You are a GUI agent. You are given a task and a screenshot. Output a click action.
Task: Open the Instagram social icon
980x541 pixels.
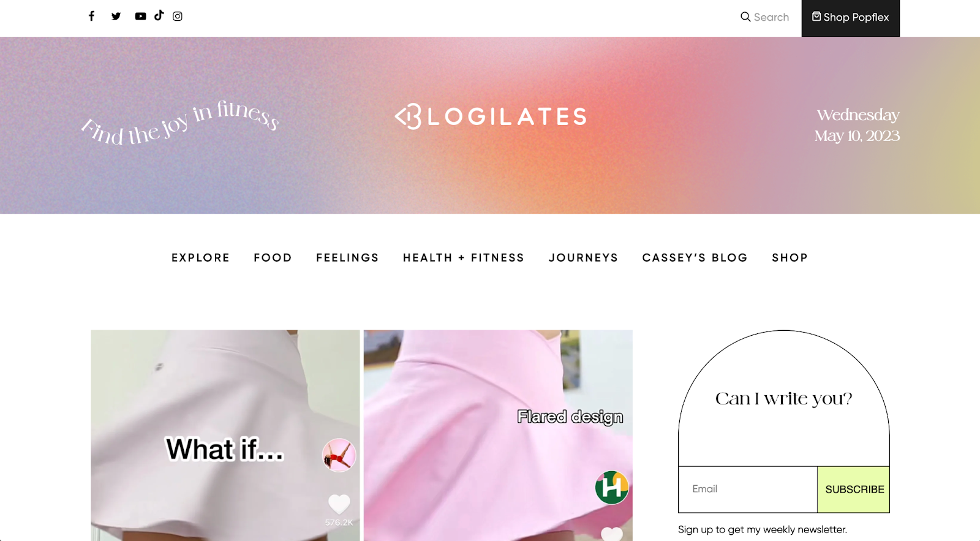point(178,16)
